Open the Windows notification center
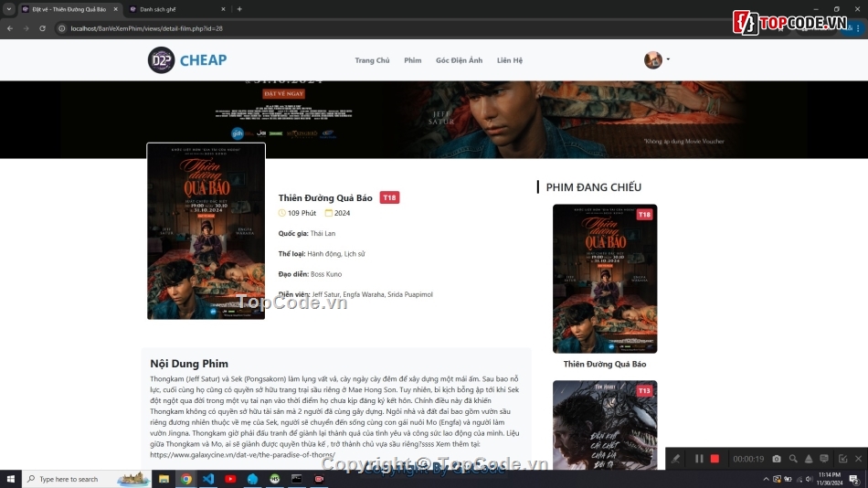 854,479
